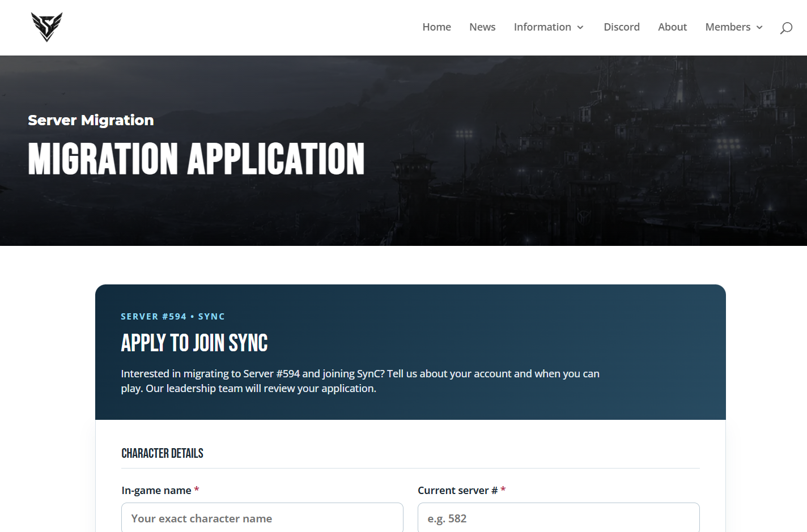Image resolution: width=807 pixels, height=532 pixels.
Task: Select the 'APPLY TO JOIN SYNC' heading
Action: coord(194,343)
